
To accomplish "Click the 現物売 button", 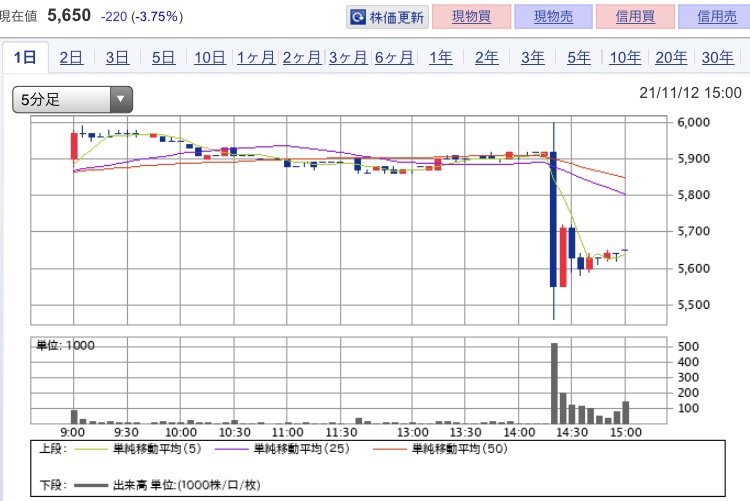I will pos(553,17).
